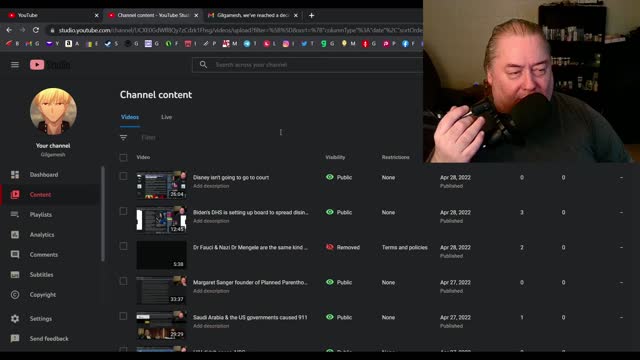Click the YouTube Studio logo
Image resolution: width=640 pixels, height=360 pixels.
coord(50,64)
